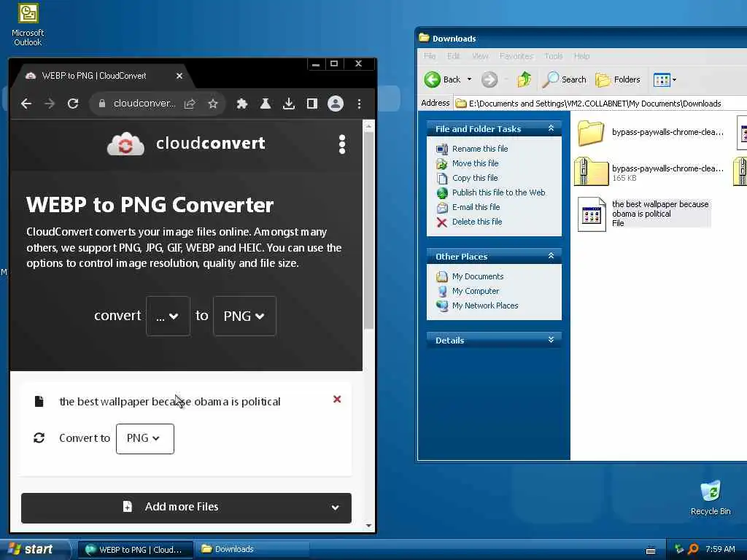Show Chrome downloads tray
This screenshot has width=747, height=560.
point(289,104)
